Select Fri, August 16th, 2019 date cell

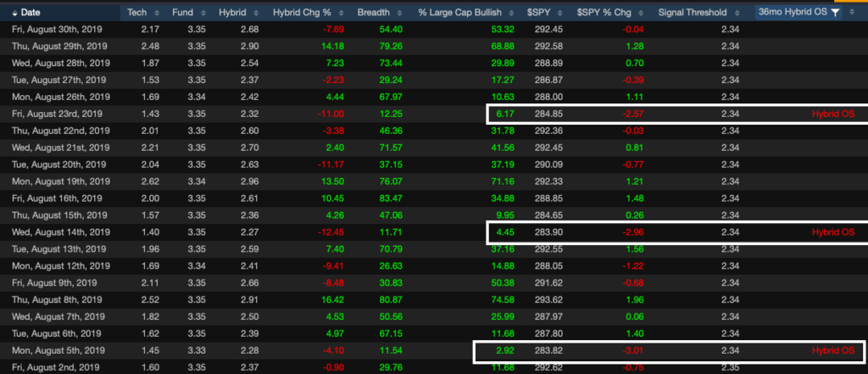tap(57, 198)
